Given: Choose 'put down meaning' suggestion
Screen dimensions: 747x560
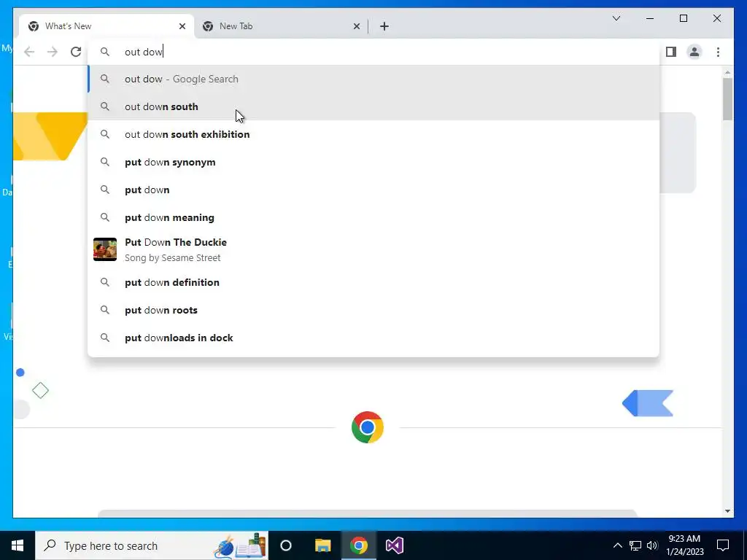Looking at the screenshot, I should tap(374, 217).
